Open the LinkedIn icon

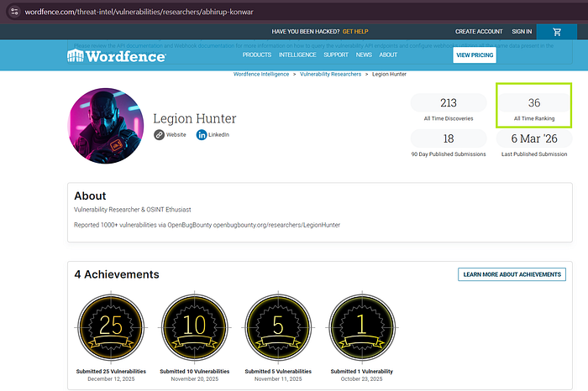(x=202, y=135)
